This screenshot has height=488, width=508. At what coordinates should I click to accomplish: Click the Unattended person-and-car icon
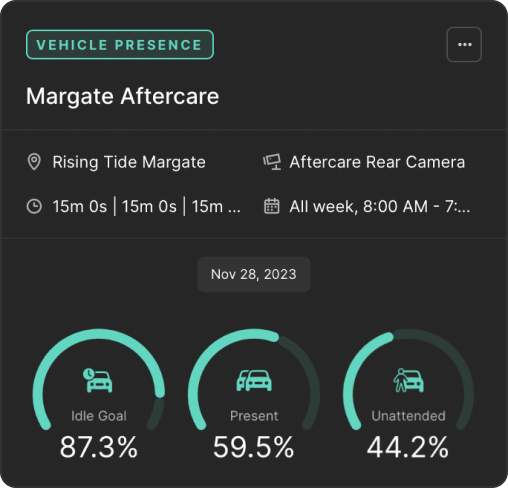click(x=409, y=380)
